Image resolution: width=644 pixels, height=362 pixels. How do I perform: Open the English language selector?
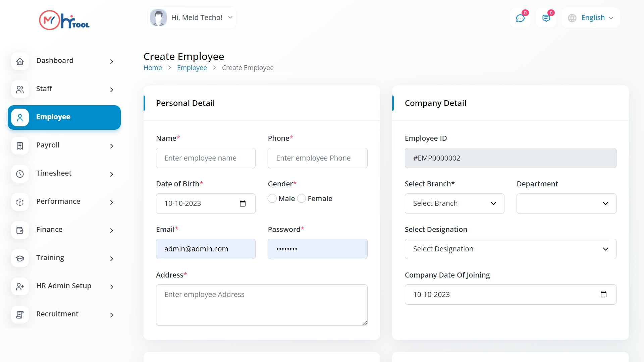pyautogui.click(x=591, y=18)
